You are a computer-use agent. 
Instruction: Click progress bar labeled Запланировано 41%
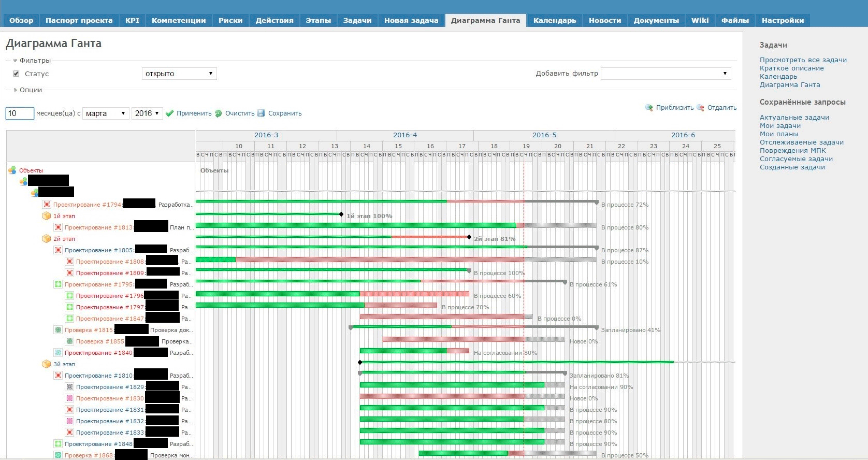pos(474,326)
